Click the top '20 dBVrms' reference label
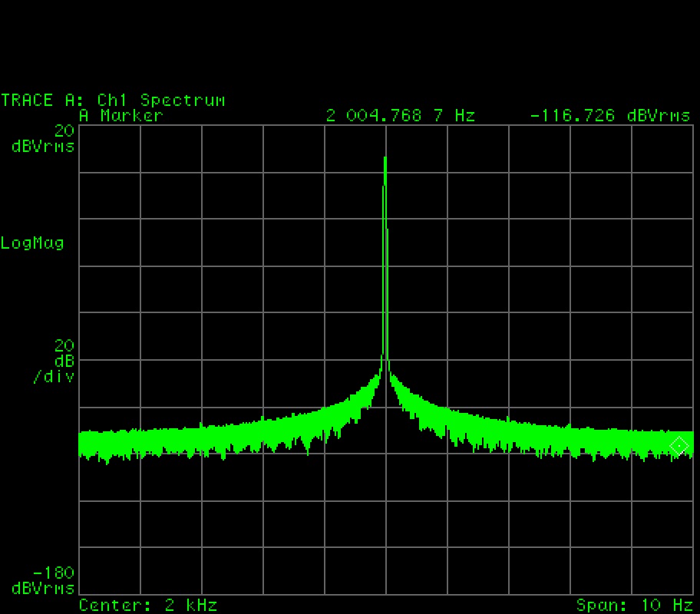The width and height of the screenshot is (700, 614). pyautogui.click(x=43, y=138)
